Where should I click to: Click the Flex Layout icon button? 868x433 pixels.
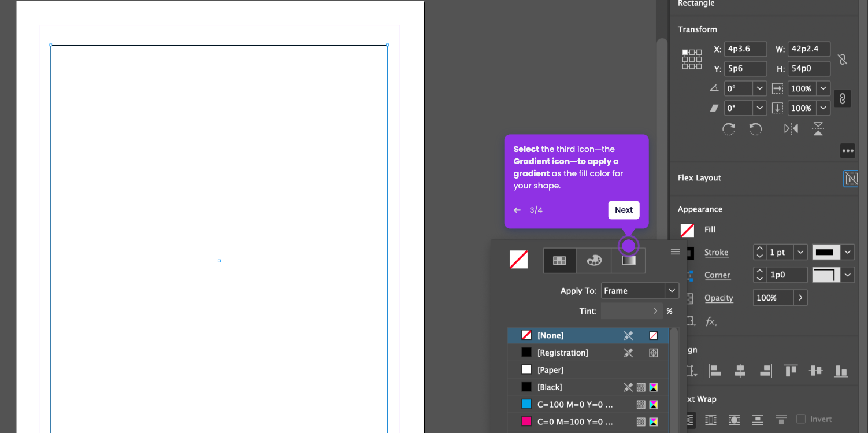tap(851, 179)
